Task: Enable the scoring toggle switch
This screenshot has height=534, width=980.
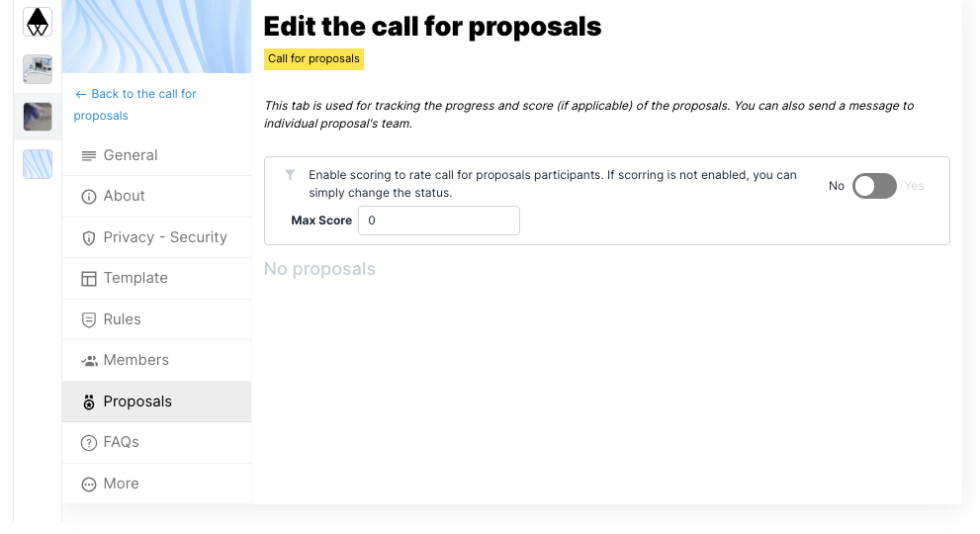Action: (874, 186)
